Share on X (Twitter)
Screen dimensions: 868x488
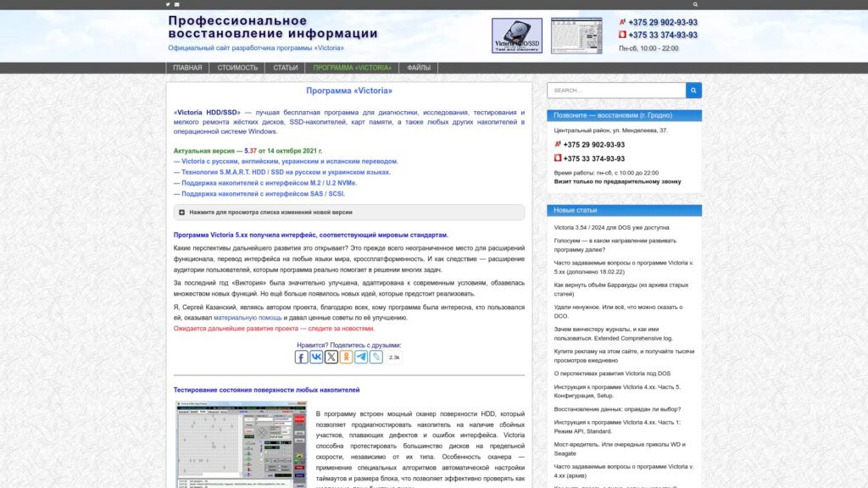(x=331, y=357)
